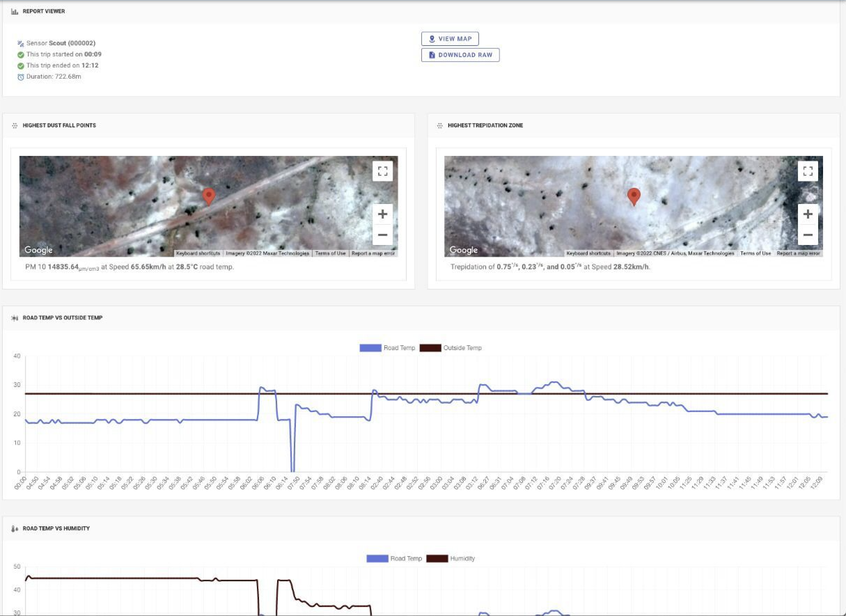Toggle Road Temp legend swatch in outside temp chart
Image resolution: width=846 pixels, height=616 pixels.
370,348
